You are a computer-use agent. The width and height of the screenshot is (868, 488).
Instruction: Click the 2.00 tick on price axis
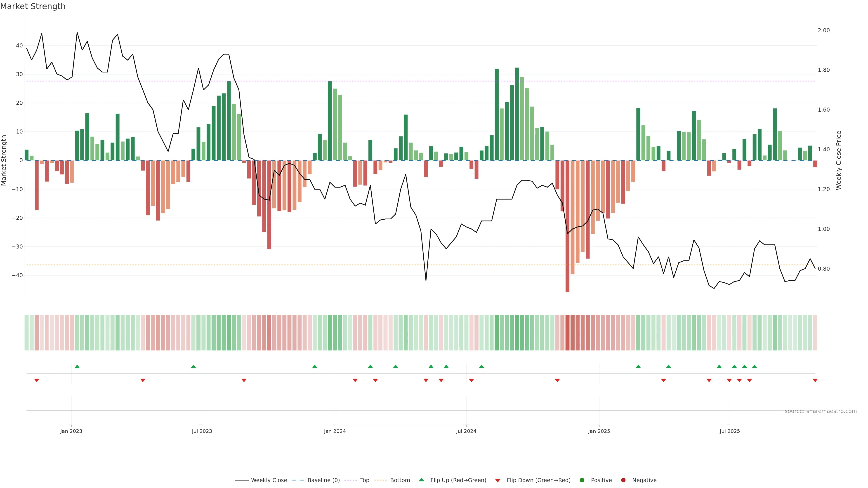(x=823, y=30)
